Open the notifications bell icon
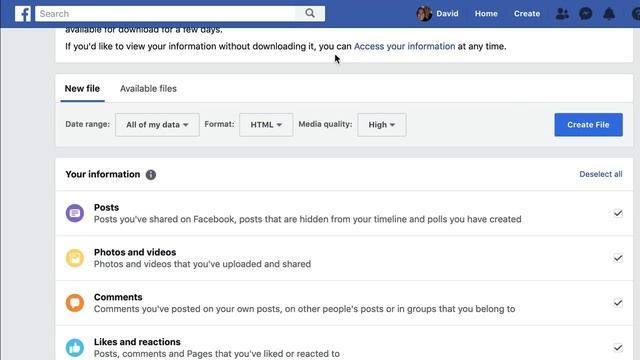This screenshot has height=360, width=640. point(609,14)
